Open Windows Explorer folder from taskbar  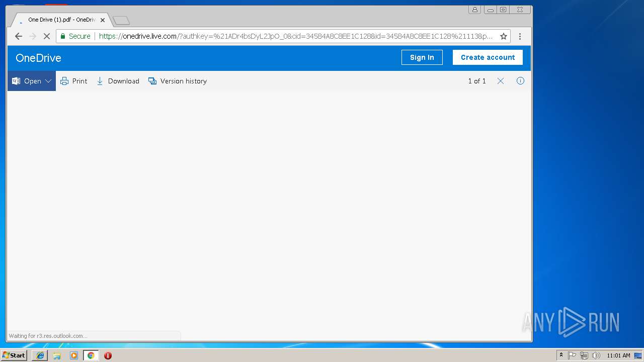(57, 355)
